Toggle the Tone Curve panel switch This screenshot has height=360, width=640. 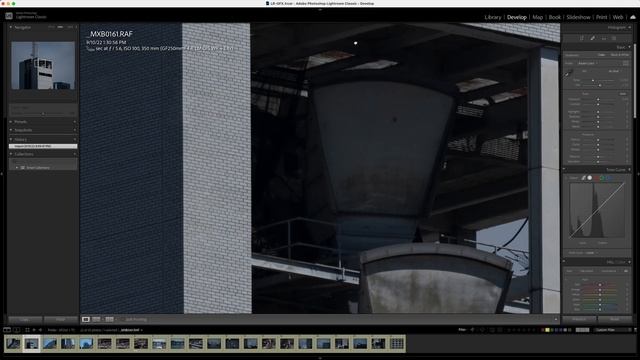[564, 169]
